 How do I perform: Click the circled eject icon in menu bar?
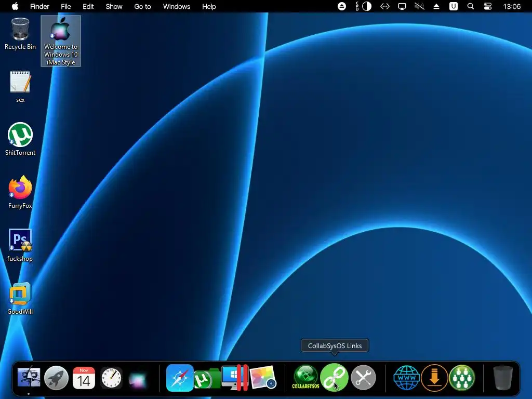point(342,6)
